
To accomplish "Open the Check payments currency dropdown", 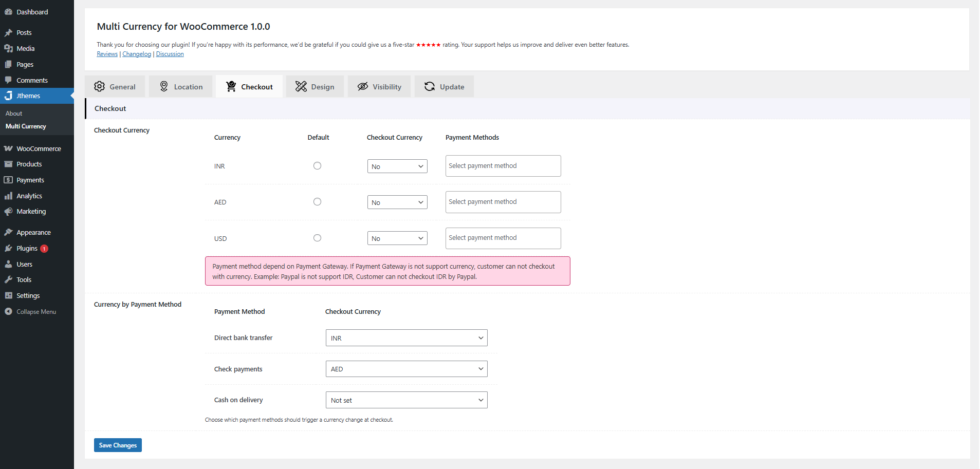I will pos(406,369).
